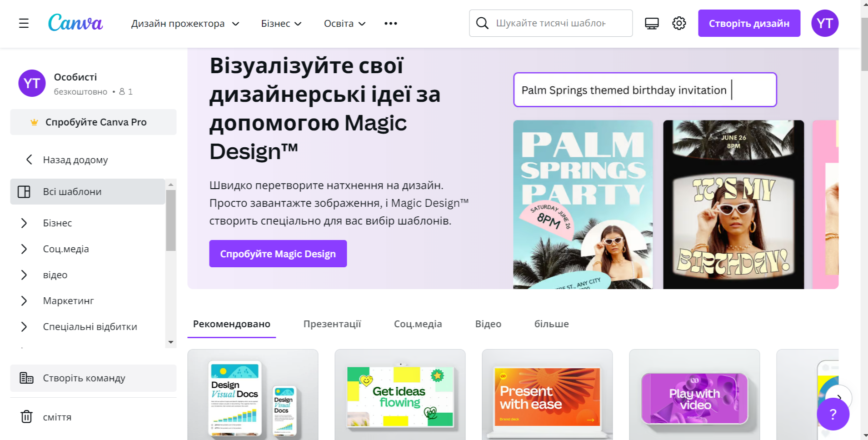Screen dimensions: 868x440
Task: Click Спробуйте Magic Design button
Action: (x=278, y=254)
